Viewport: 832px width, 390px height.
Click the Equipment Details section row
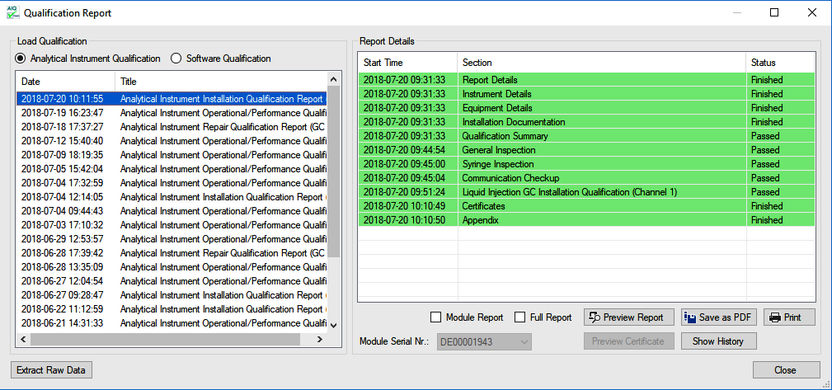(587, 108)
